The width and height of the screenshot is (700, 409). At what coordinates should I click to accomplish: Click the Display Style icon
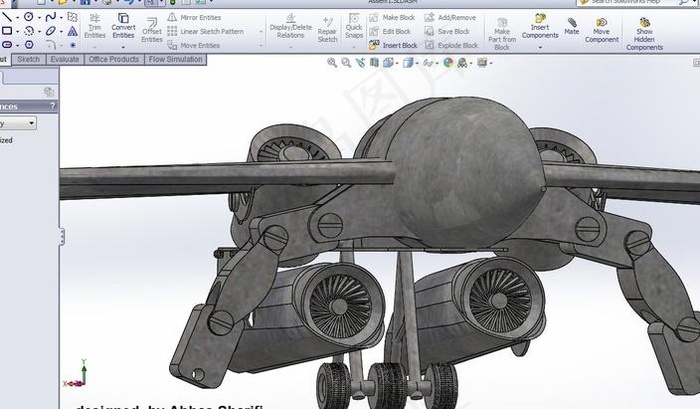[408, 63]
